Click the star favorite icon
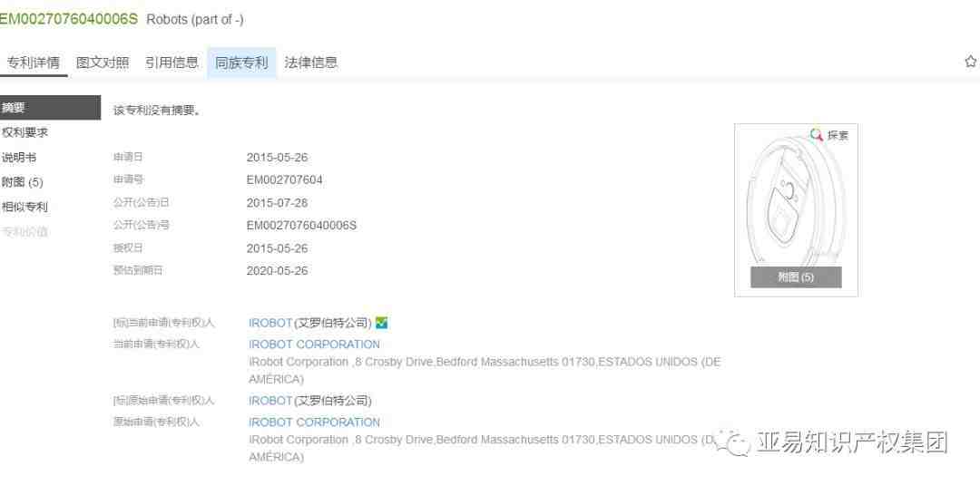 970,61
